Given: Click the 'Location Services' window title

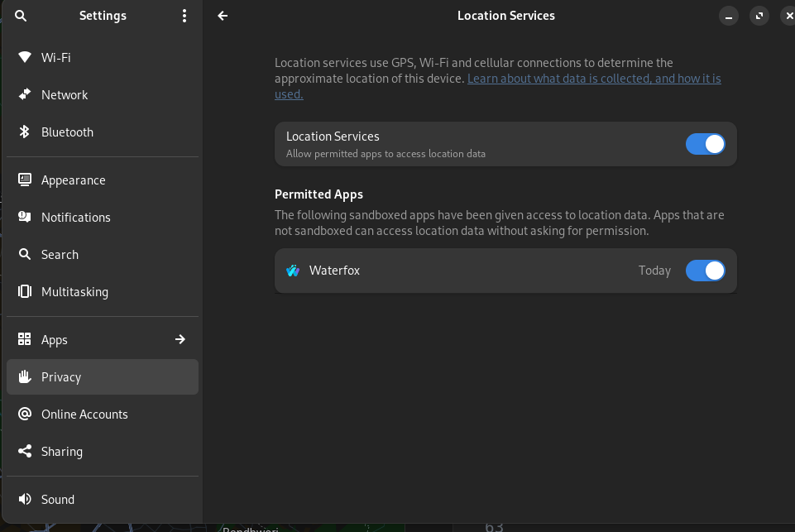Looking at the screenshot, I should coord(506,16).
